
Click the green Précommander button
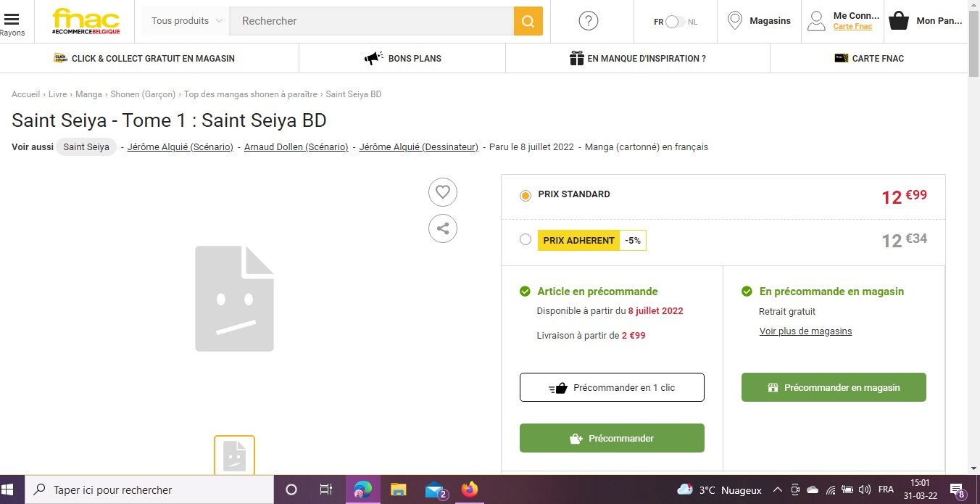coord(612,438)
